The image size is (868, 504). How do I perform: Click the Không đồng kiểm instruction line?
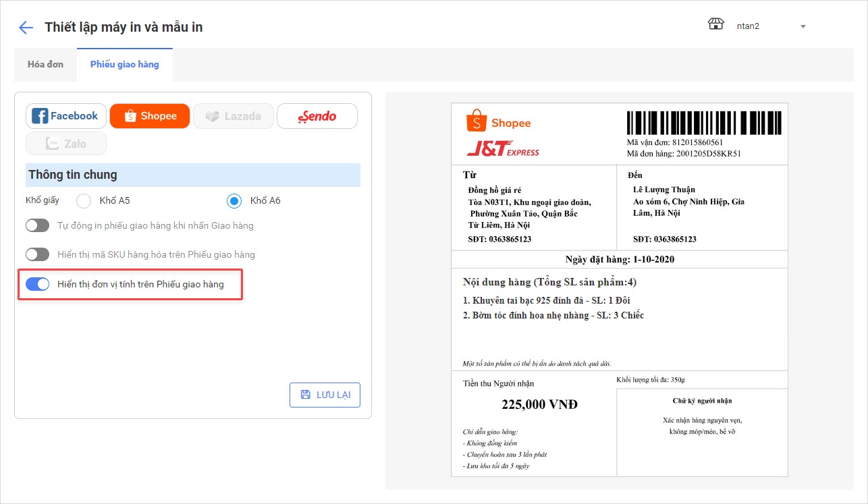click(490, 443)
